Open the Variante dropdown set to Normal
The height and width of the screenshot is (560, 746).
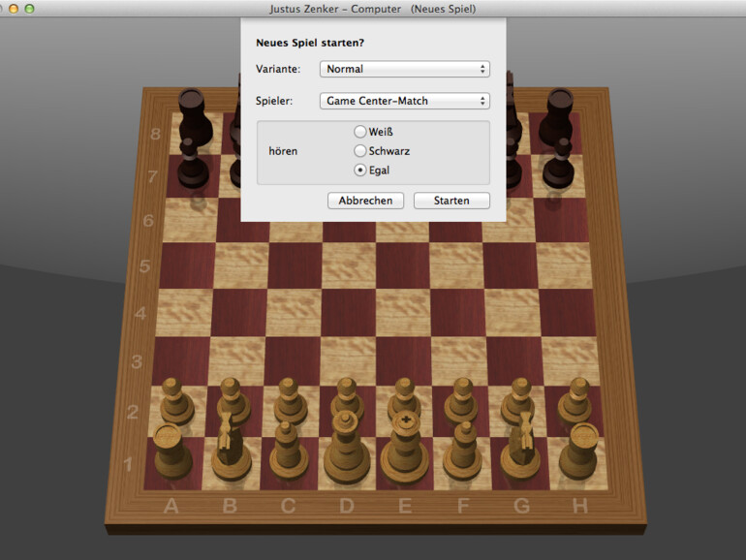(404, 69)
